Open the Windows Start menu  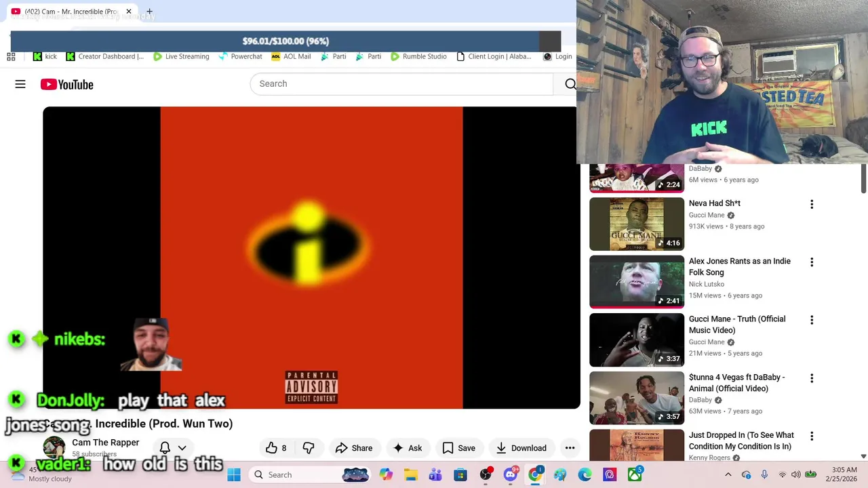click(234, 474)
